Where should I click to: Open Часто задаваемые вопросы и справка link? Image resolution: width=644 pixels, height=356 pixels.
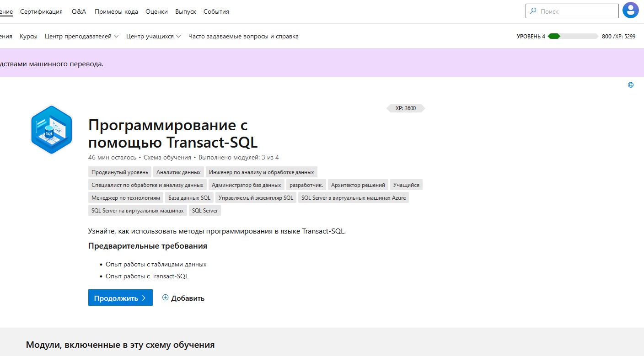coord(243,36)
